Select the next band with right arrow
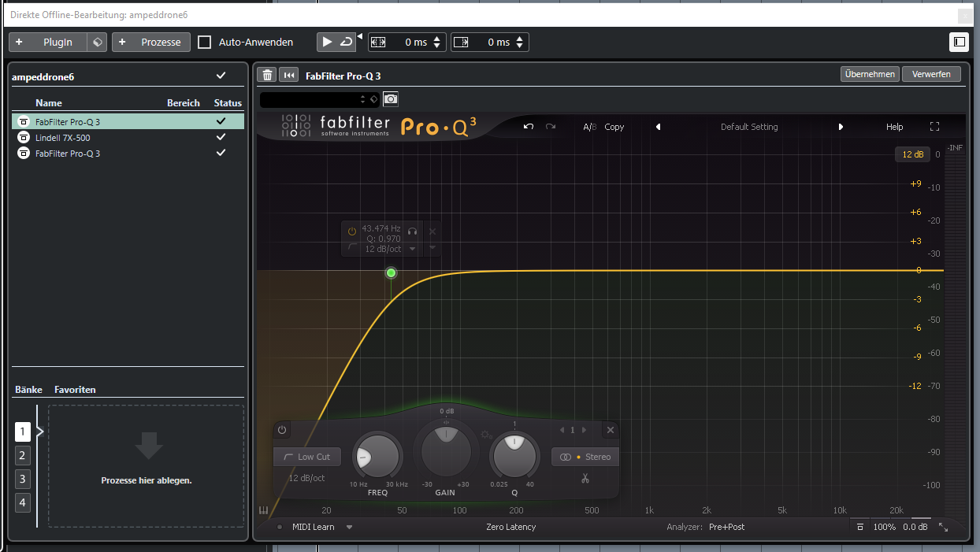The image size is (980, 552). (584, 430)
